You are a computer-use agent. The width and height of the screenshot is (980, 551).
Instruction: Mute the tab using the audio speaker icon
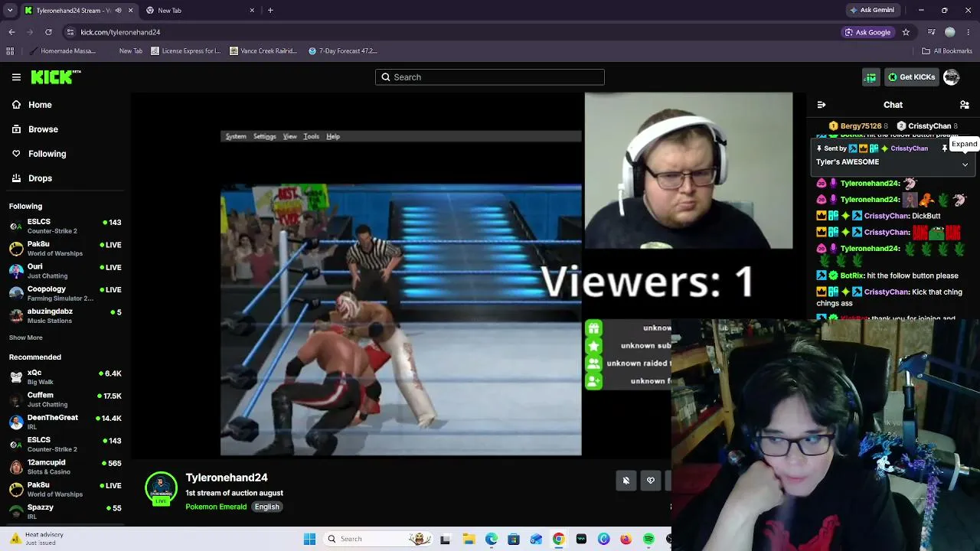(118, 11)
